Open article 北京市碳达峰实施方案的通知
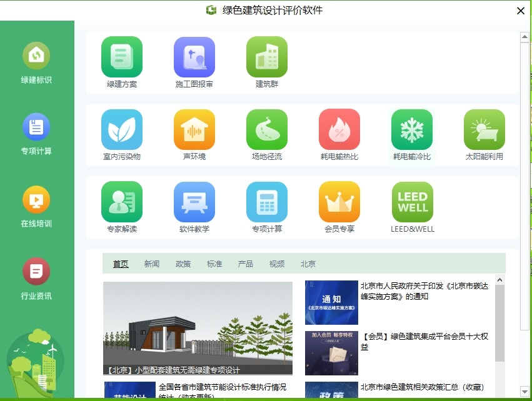The image size is (532, 401). click(x=424, y=291)
